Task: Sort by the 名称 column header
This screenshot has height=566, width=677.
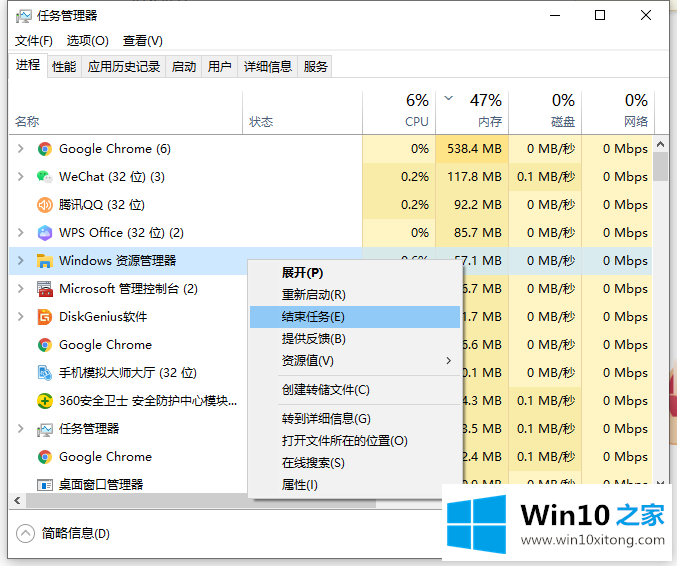Action: tap(126, 112)
